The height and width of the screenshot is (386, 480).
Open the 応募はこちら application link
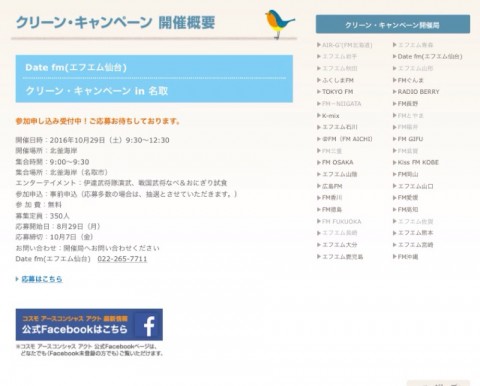pos(42,279)
